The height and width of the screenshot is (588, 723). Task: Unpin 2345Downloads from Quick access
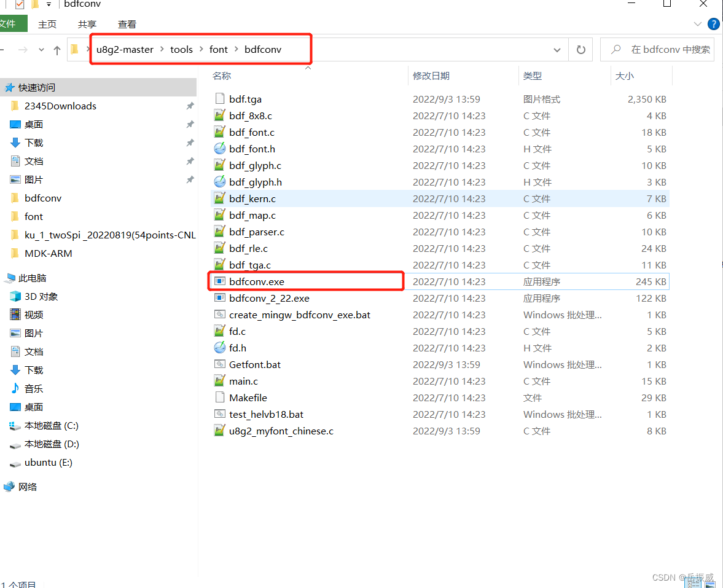[190, 106]
